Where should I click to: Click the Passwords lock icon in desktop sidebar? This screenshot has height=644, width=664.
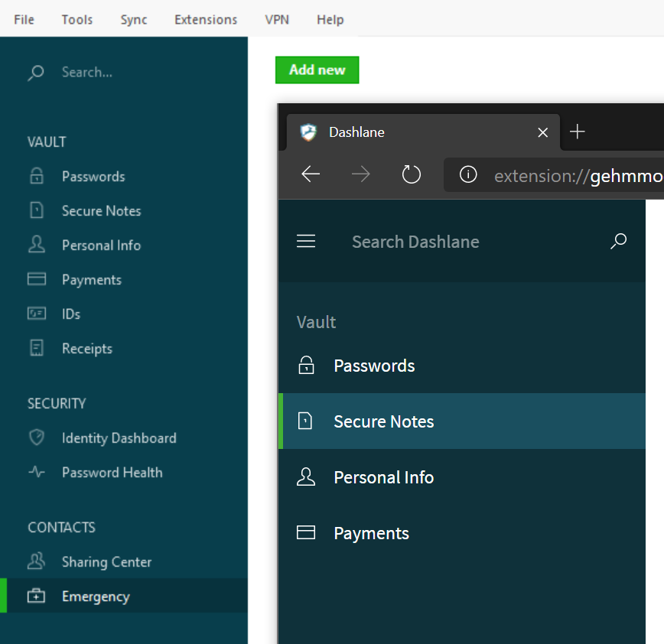36,177
